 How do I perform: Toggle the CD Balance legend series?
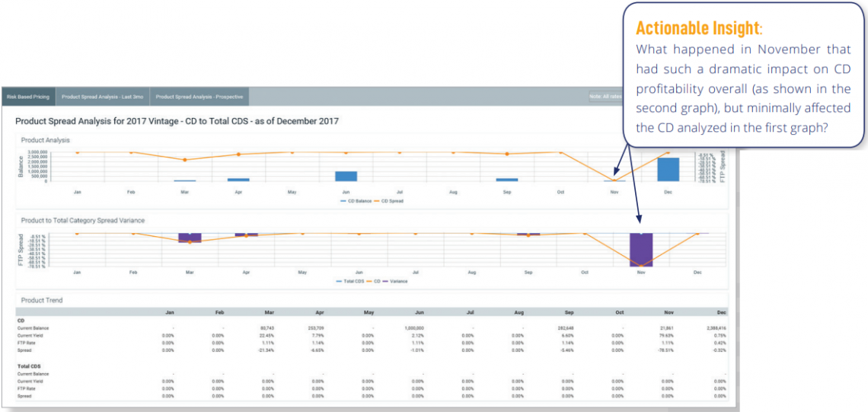[356, 200]
